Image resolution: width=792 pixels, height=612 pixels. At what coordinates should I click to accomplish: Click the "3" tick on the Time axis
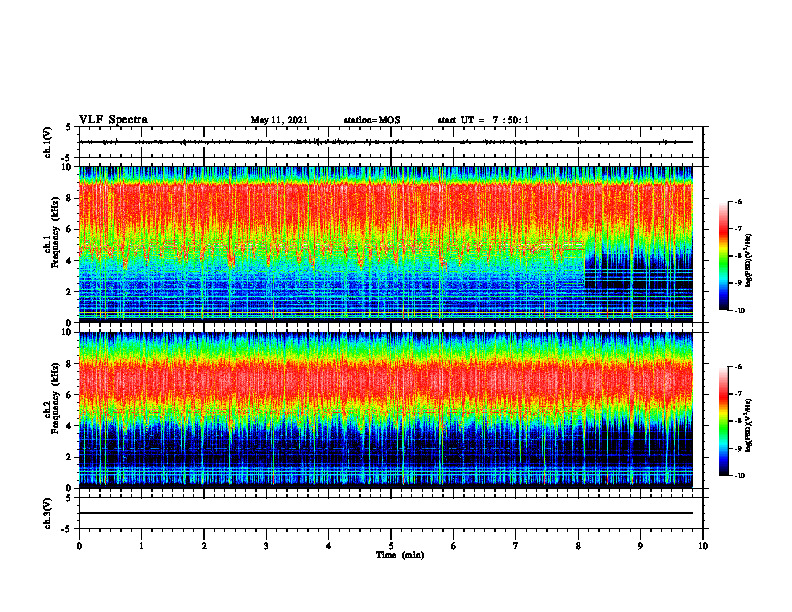tap(266, 546)
